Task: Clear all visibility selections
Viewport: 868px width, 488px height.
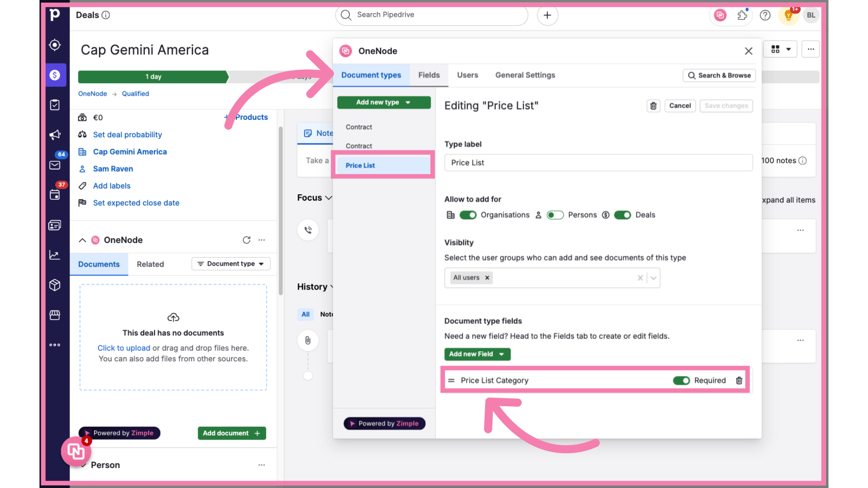Action: pos(640,278)
